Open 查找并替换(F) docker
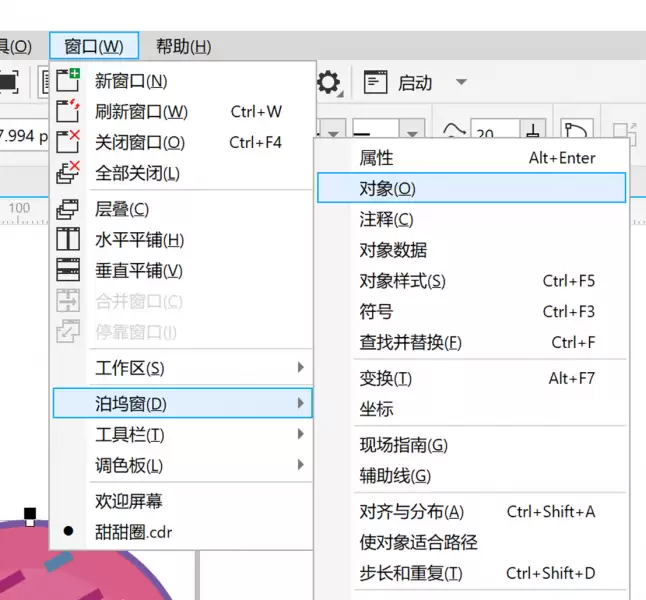The height and width of the screenshot is (600, 646). point(472,342)
